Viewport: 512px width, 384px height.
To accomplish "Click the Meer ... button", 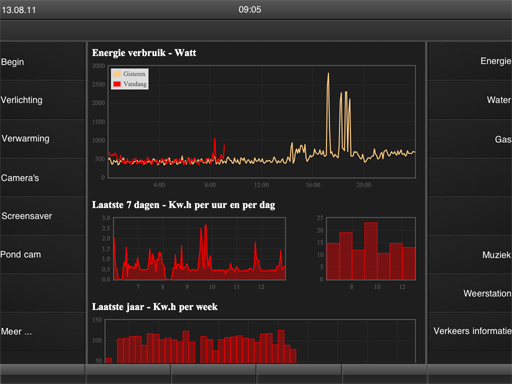I will coord(42,332).
